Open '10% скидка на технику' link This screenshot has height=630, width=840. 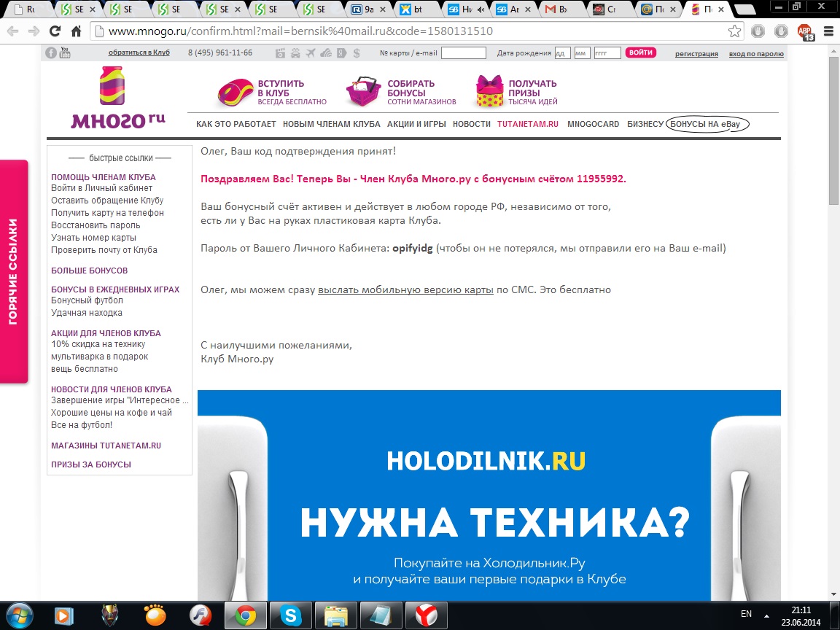click(x=98, y=344)
